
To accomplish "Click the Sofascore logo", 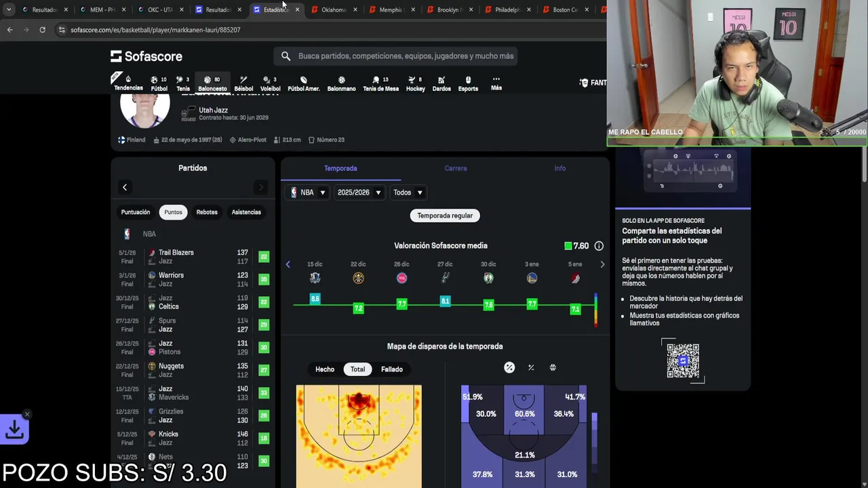I will [x=146, y=56].
